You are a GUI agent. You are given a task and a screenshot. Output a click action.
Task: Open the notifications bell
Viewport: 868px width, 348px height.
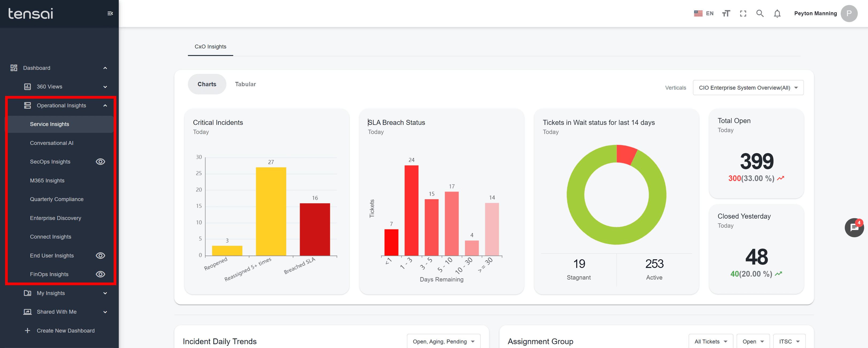tap(777, 13)
